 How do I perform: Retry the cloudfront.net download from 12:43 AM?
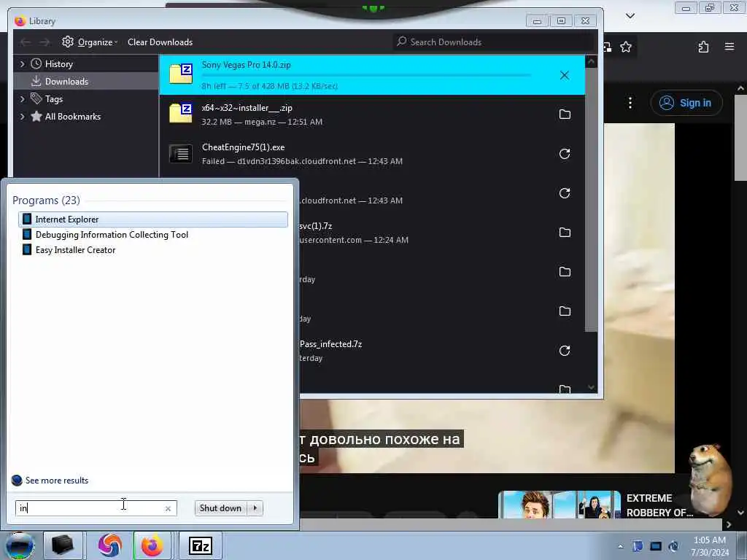click(565, 193)
